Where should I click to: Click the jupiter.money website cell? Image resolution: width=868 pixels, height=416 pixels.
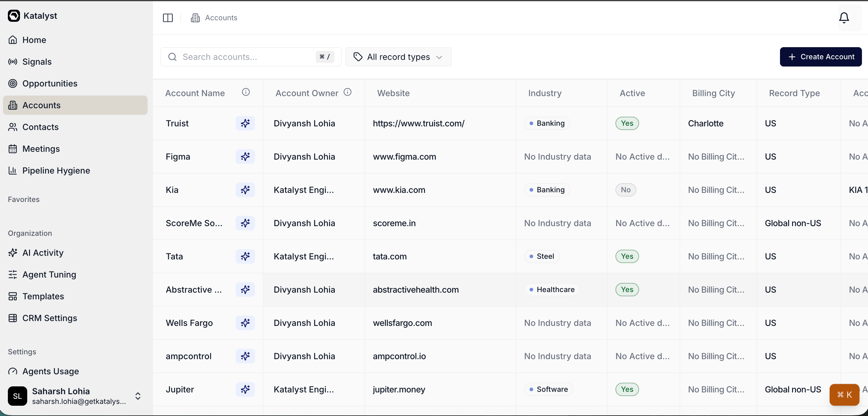399,389
